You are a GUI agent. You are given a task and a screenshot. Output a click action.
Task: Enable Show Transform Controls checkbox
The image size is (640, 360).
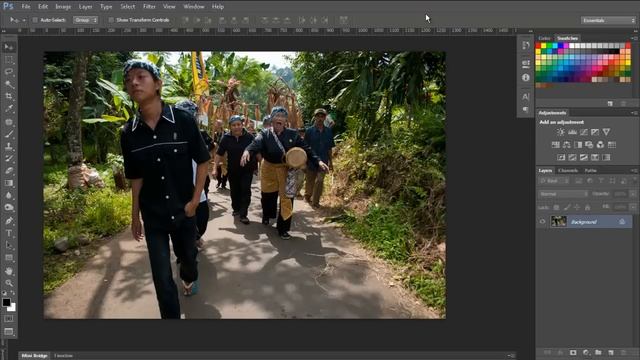pyautogui.click(x=111, y=20)
